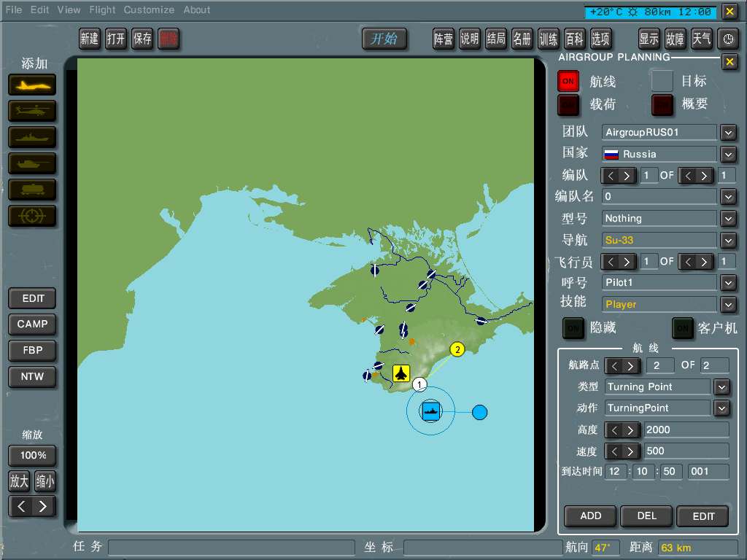This screenshot has height=560, width=747.
Task: Select yellow waypoint 2 marker on map
Action: click(457, 349)
